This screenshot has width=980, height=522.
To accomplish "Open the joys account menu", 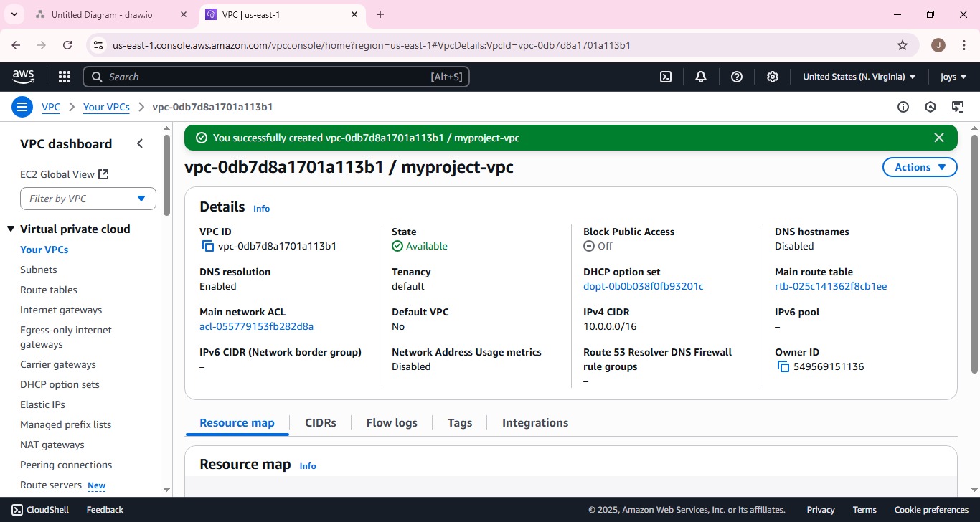I will point(953,77).
